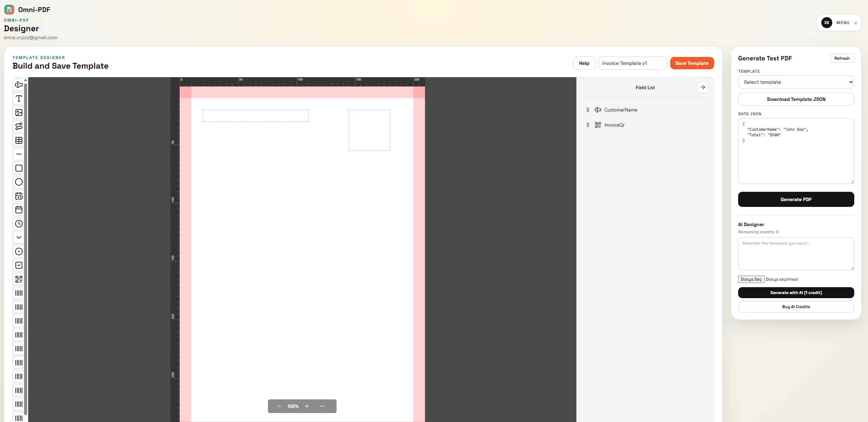Pick the Line element tool
The width and height of the screenshot is (868, 422).
[18, 154]
